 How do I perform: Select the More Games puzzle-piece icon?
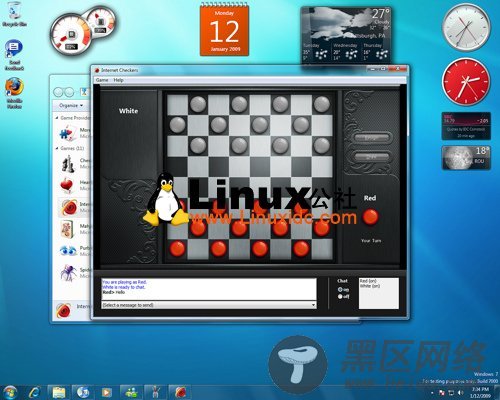(x=68, y=133)
